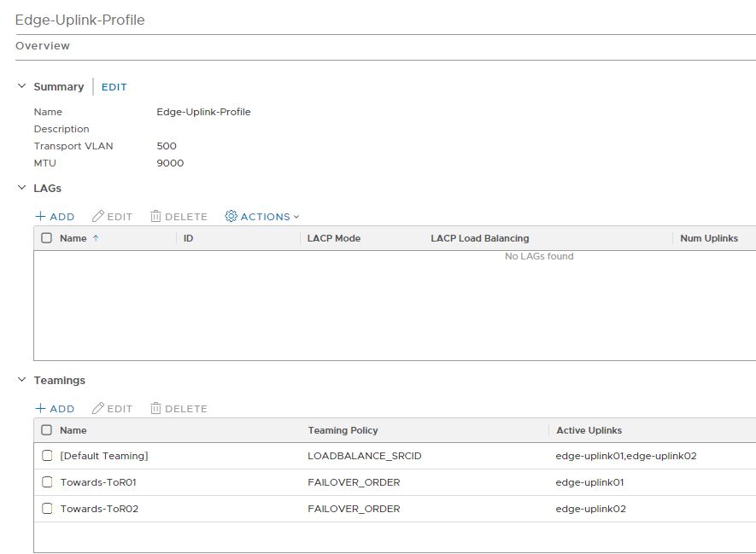Click EDIT next to Summary

(x=113, y=86)
